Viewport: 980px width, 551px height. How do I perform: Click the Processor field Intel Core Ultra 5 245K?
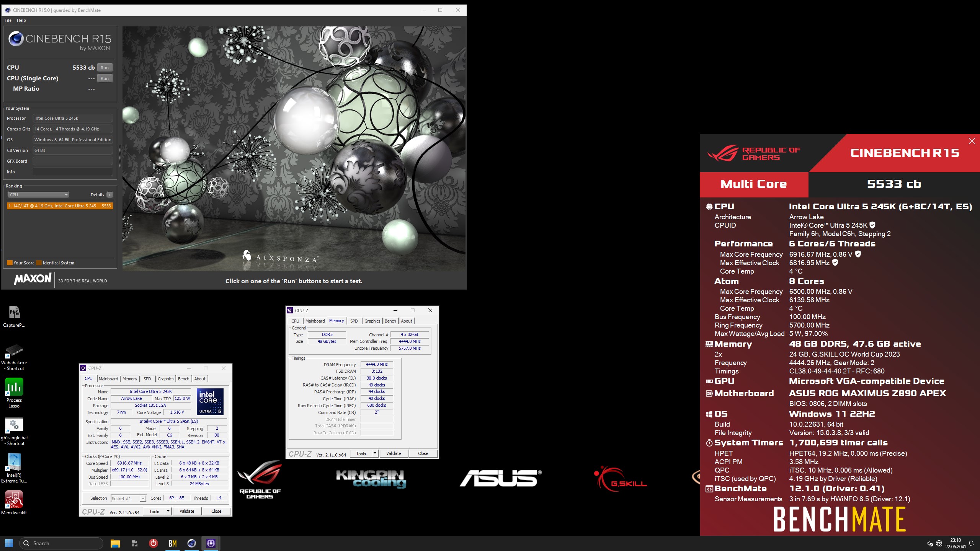[x=73, y=118]
